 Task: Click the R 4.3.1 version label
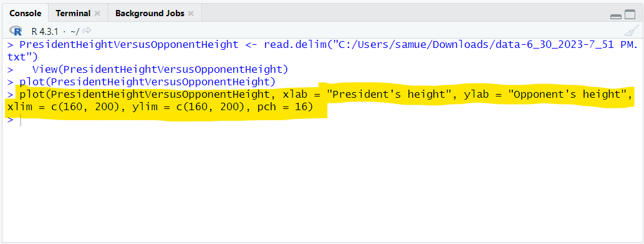tap(45, 30)
